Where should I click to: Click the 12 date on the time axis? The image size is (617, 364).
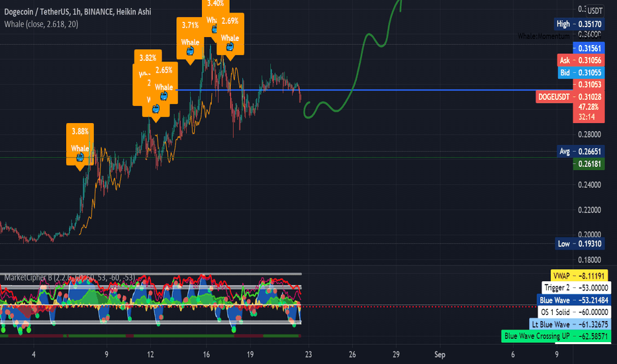click(150, 355)
